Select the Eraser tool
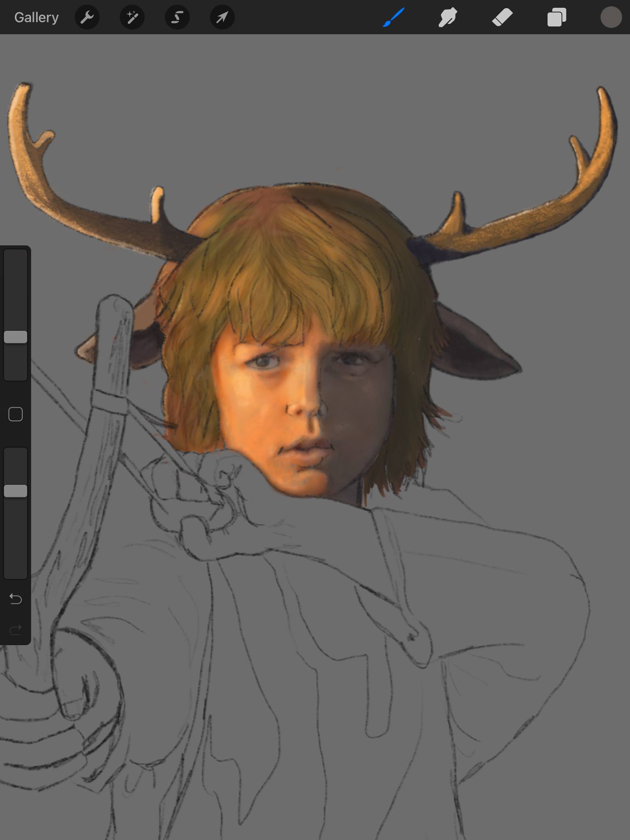This screenshot has width=630, height=840. click(502, 18)
